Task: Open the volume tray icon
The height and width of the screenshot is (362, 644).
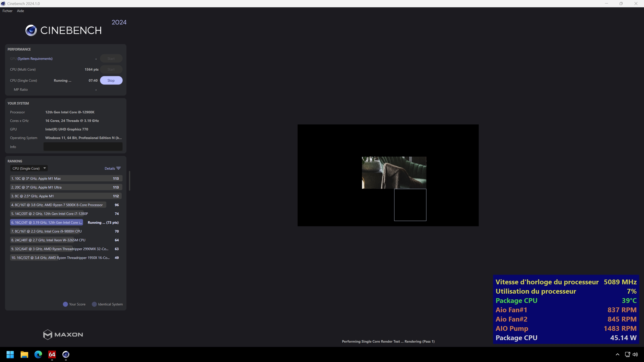Action: point(635,354)
